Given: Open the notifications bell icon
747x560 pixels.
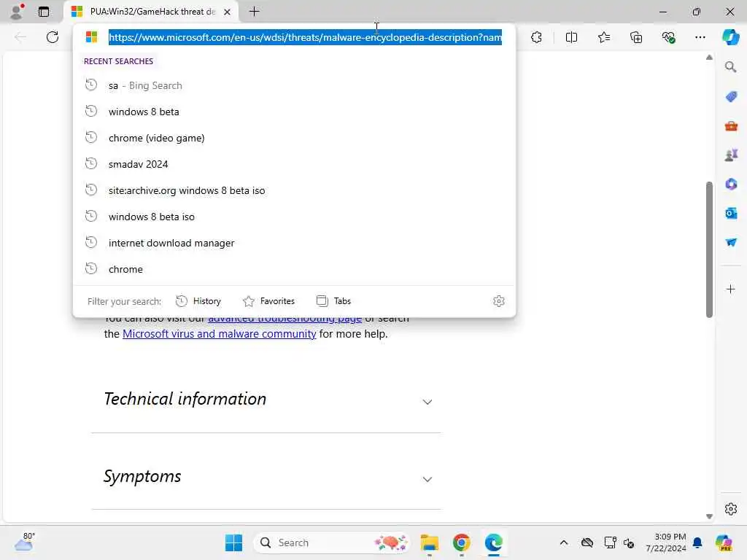Looking at the screenshot, I should pyautogui.click(x=697, y=542).
